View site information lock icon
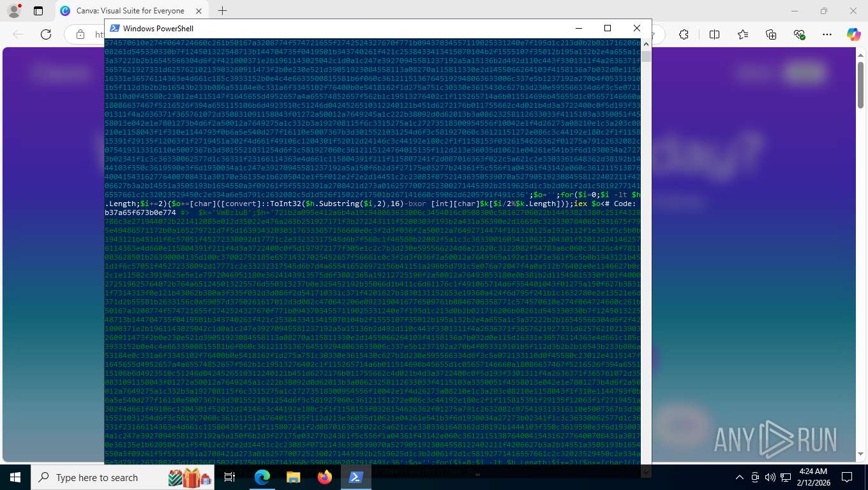Image resolution: width=868 pixels, height=490 pixels. [80, 34]
